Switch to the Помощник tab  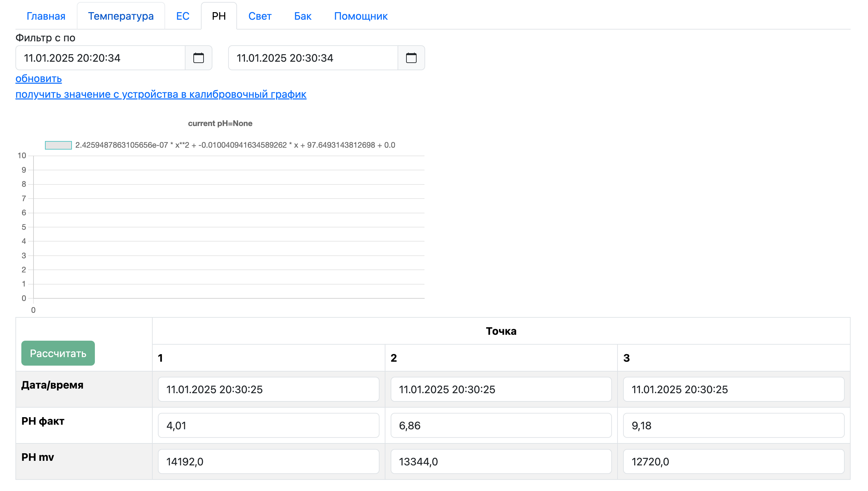point(360,16)
